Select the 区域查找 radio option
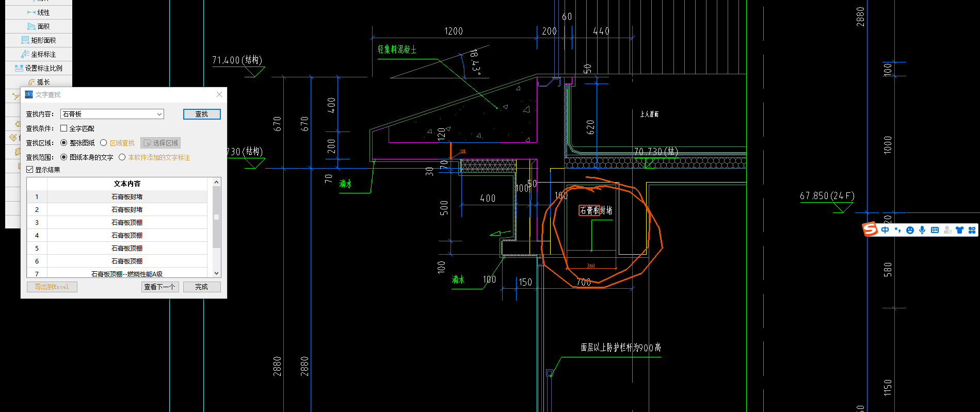 (104, 143)
